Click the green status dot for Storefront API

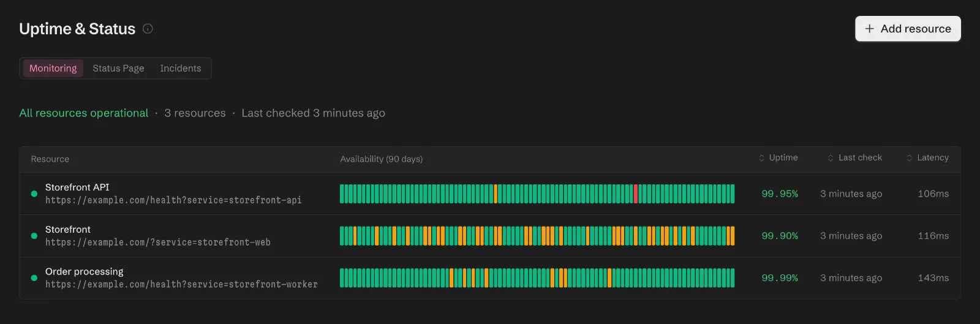tap(34, 194)
